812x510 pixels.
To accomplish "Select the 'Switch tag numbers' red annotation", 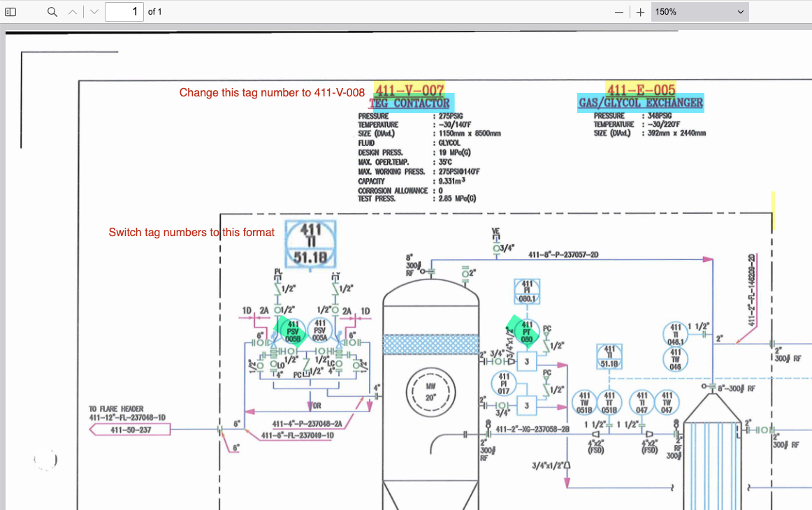I will tap(191, 232).
